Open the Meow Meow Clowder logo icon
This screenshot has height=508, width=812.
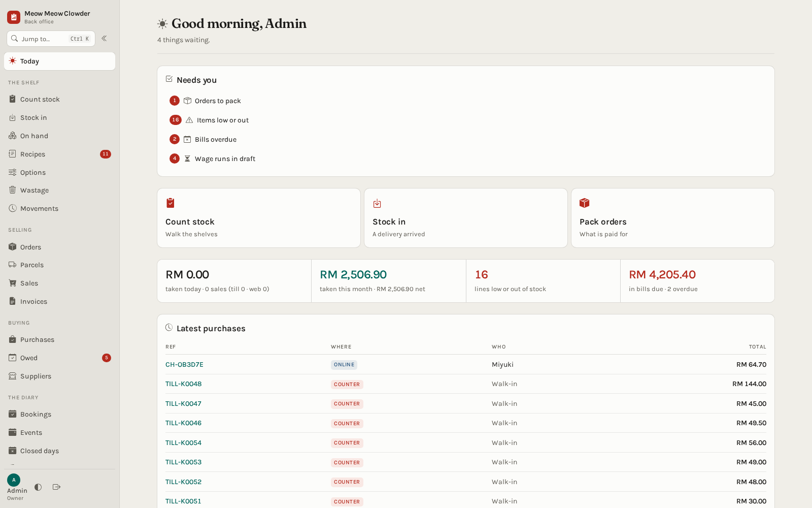pos(14,17)
